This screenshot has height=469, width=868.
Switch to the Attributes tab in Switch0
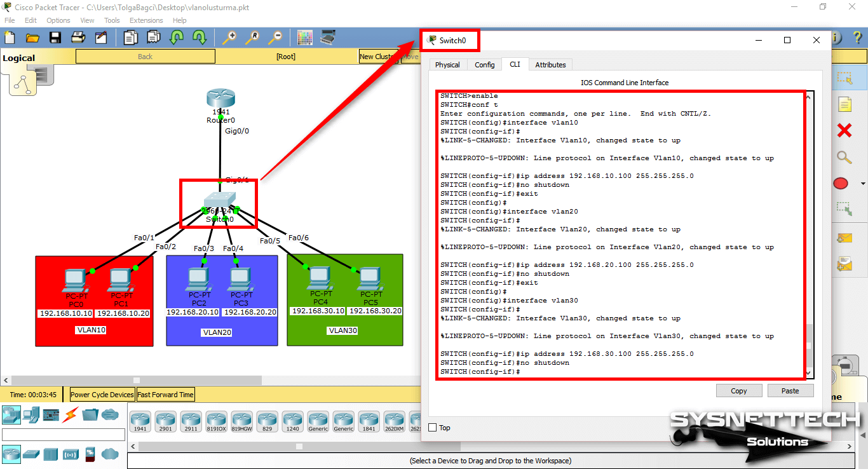(550, 65)
